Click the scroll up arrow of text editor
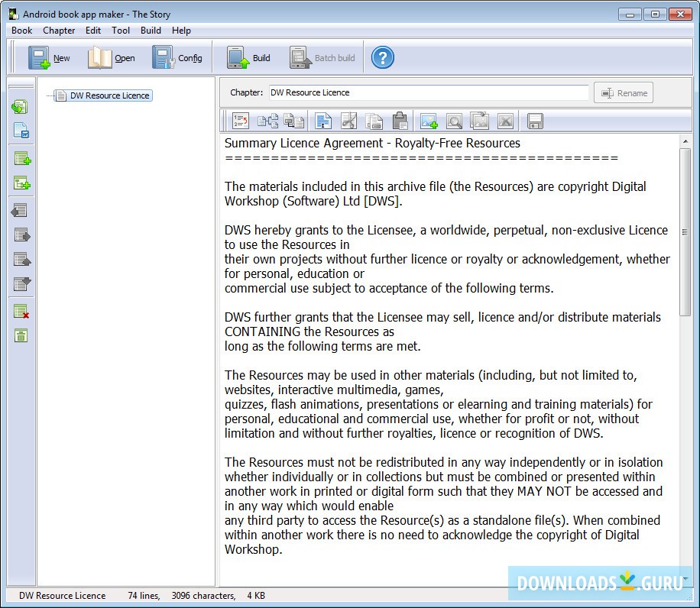 (x=685, y=141)
